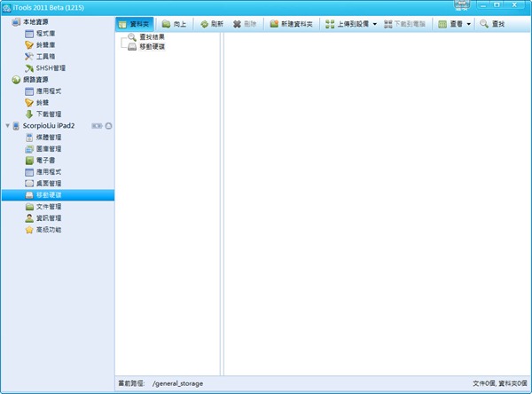This screenshot has width=532, height=394.
Task: Select ScorpioLiu iPad2 device entry
Action: pyautogui.click(x=49, y=126)
